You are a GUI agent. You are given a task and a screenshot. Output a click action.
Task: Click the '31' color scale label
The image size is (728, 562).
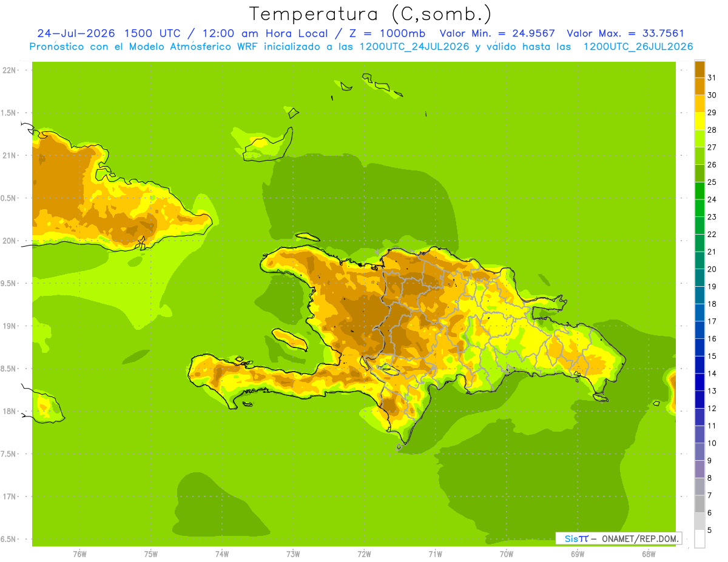[712, 77]
